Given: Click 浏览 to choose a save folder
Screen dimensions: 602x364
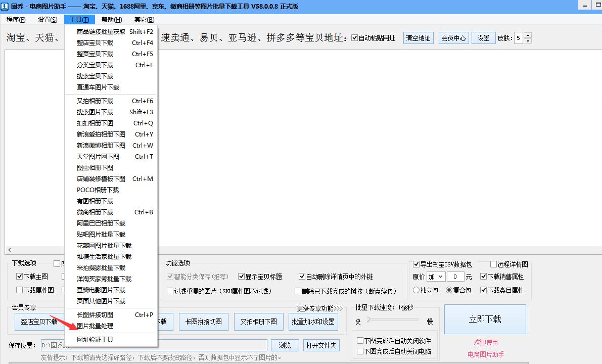Looking at the screenshot, I should click(x=285, y=345).
